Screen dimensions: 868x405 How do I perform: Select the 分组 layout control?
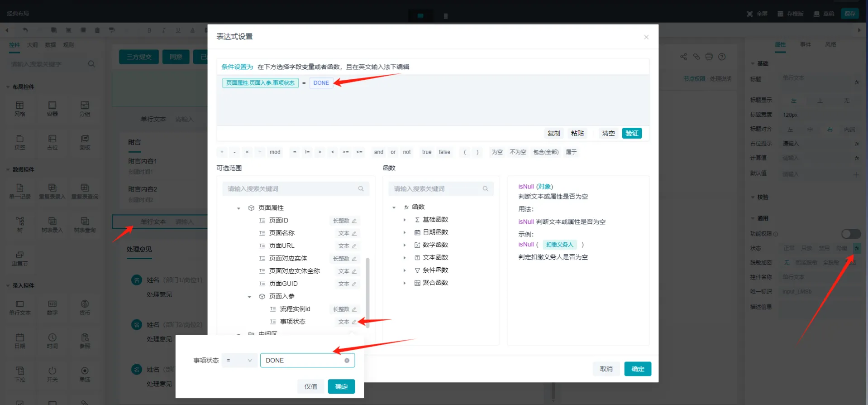click(85, 109)
